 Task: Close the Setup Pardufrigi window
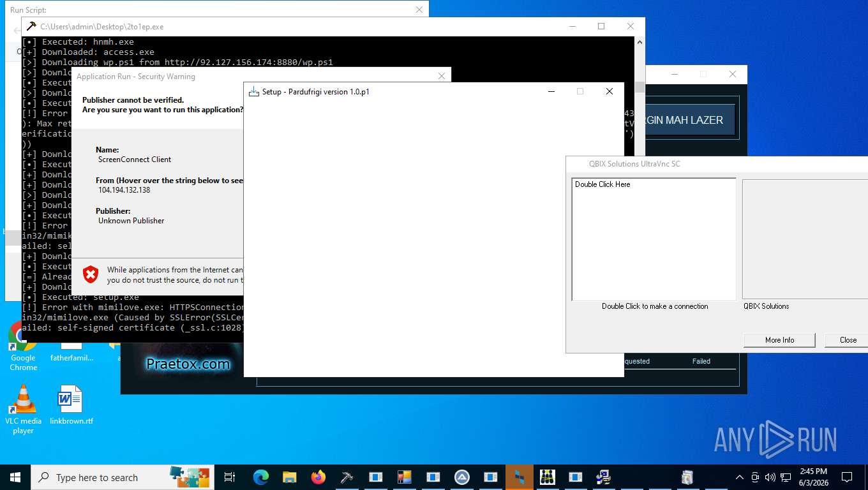(609, 91)
